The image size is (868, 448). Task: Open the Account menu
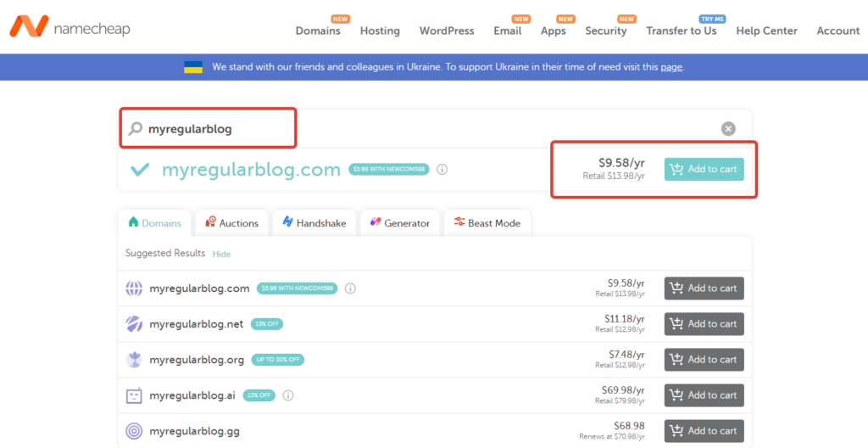pyautogui.click(x=838, y=31)
